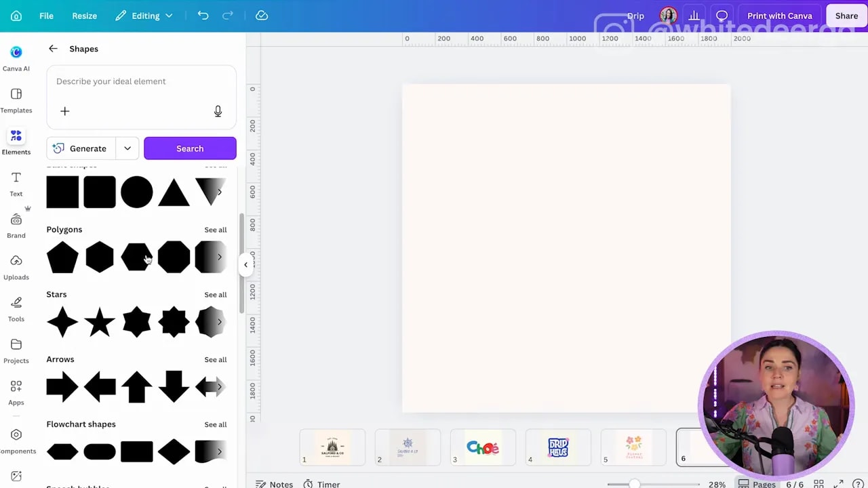
Task: Add the square basic shape
Action: (62, 192)
